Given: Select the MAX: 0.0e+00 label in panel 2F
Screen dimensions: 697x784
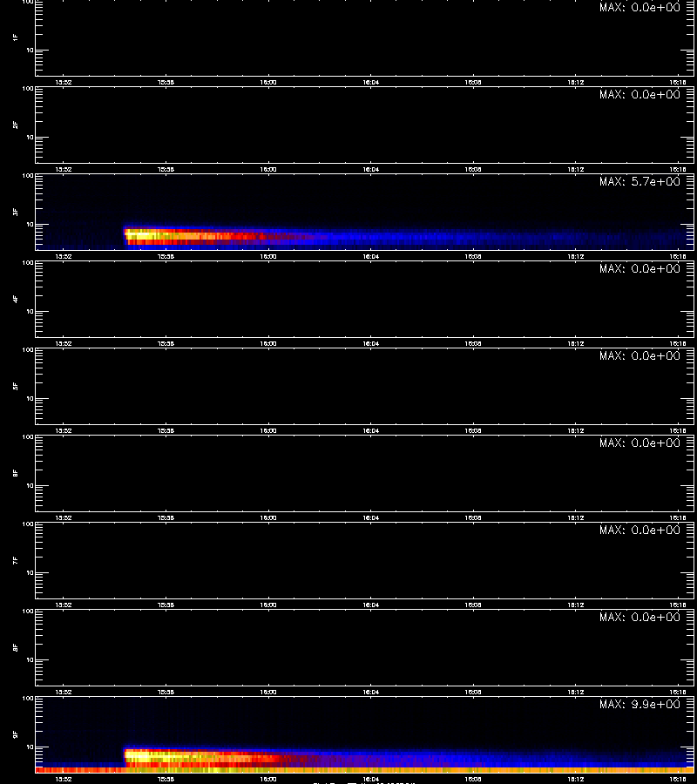Looking at the screenshot, I should [x=639, y=94].
